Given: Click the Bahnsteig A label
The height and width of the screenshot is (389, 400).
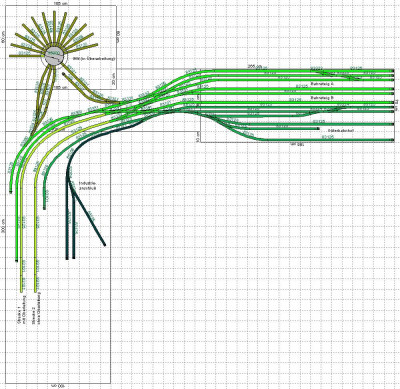Looking at the screenshot, I should tap(322, 84).
